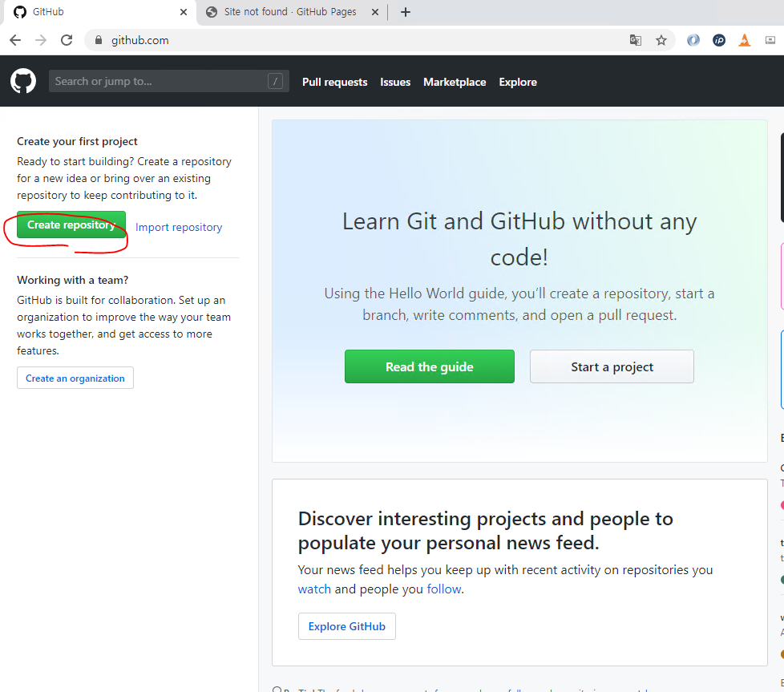Click the Create your first project heading
784x692 pixels.
(x=77, y=141)
